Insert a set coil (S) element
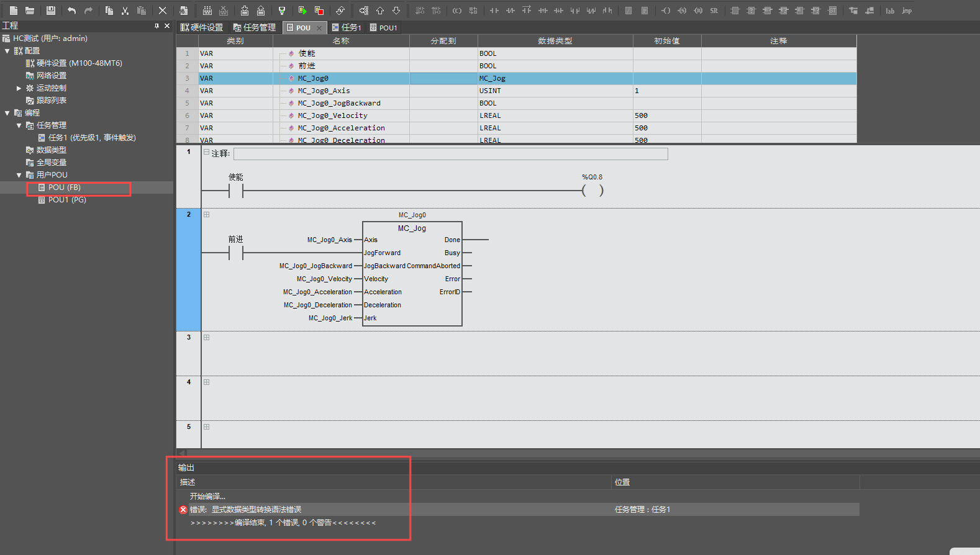Viewport: 980px width, 555px height. pyautogui.click(x=682, y=11)
